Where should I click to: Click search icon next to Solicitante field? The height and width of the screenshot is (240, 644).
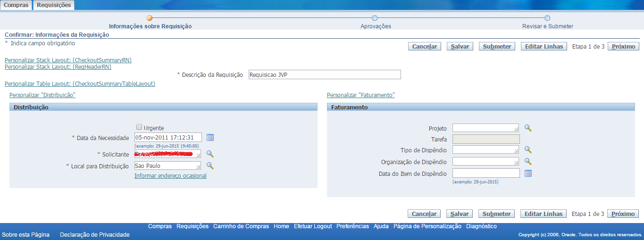210,154
